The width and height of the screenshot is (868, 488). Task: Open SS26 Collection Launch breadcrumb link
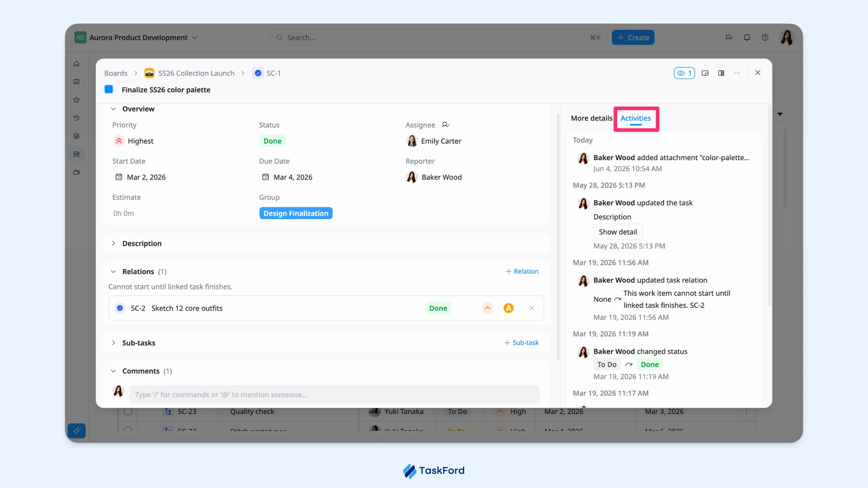[196, 73]
